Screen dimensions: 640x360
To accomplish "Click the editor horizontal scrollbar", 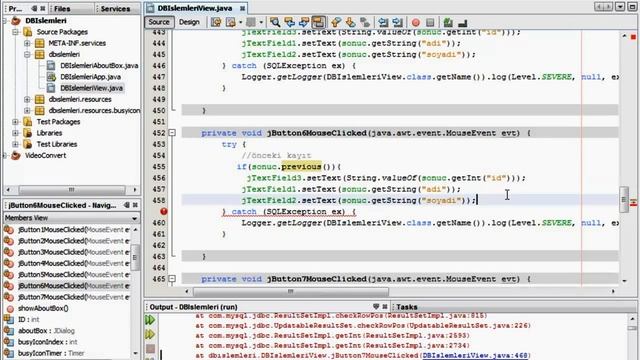I will click(x=291, y=291).
